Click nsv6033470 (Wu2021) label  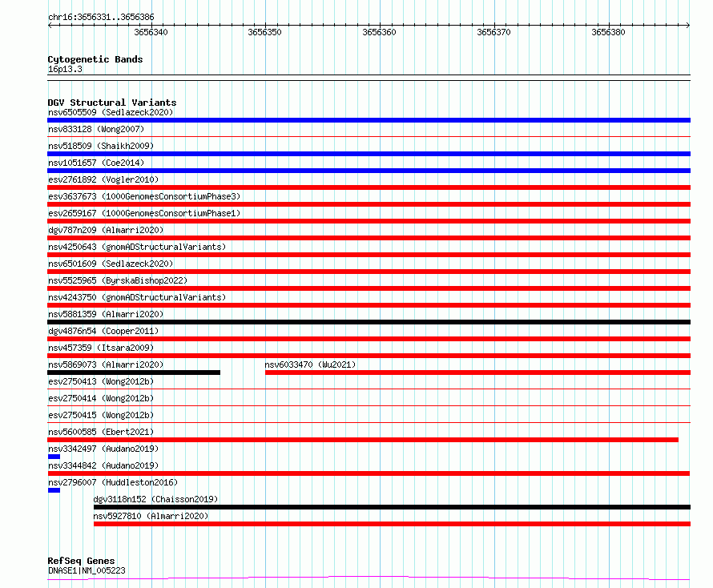pyautogui.click(x=310, y=364)
